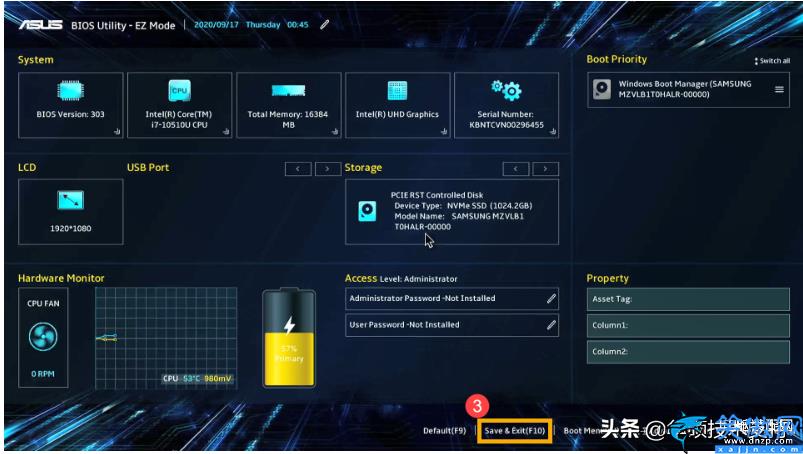The image size is (803, 454).
Task: Click the CPU FAN spinning fan icon
Action: (43, 337)
